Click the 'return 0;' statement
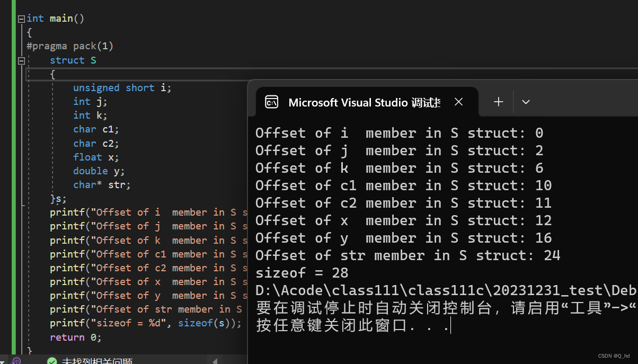The image size is (638, 364). pos(76,337)
